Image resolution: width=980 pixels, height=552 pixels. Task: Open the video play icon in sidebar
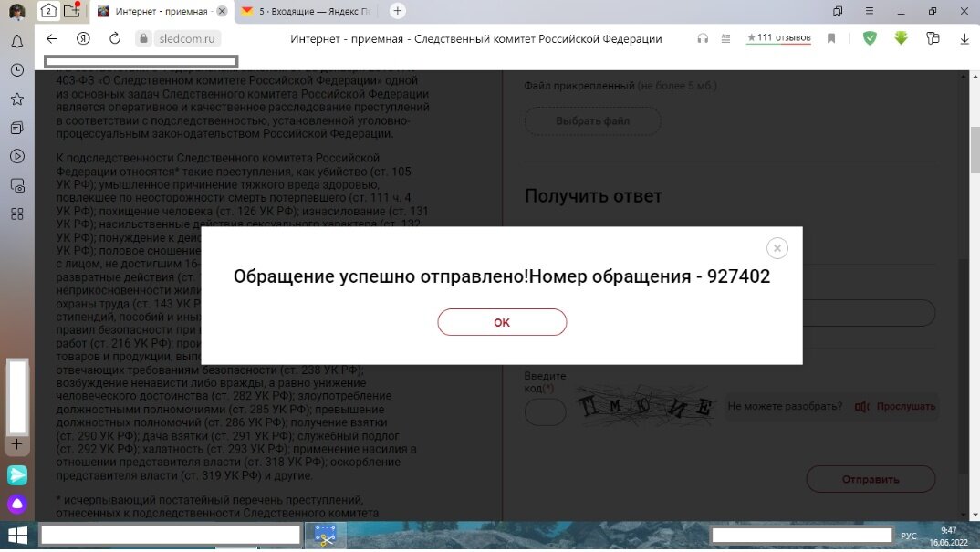tap(17, 156)
